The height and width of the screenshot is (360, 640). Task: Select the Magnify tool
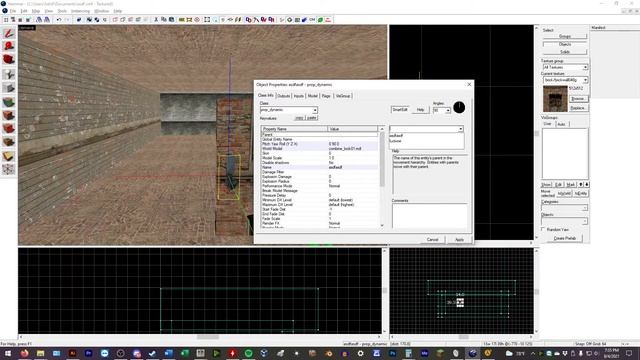pos(9,47)
